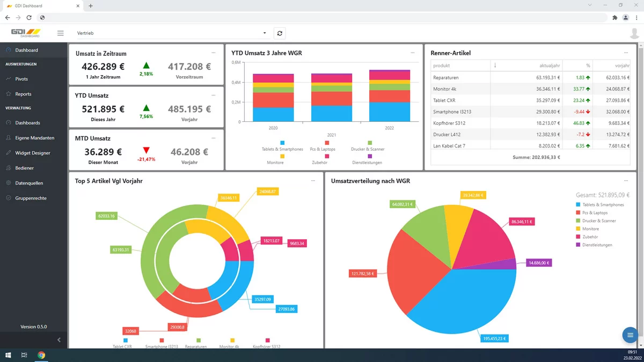The image size is (644, 362).
Task: Toggle Tablets & Smartphones legend in bar chart
Action: tap(282, 146)
